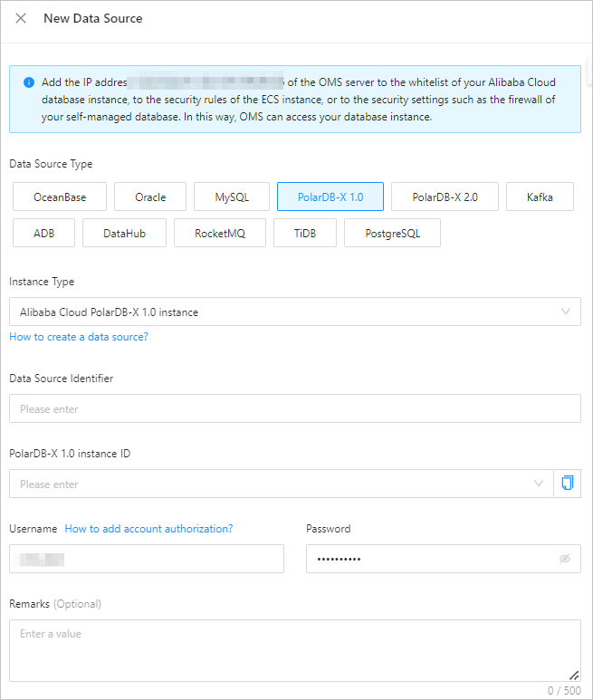The height and width of the screenshot is (700, 593).
Task: Click the 'Data Source Identifier' label
Action: tap(62, 379)
